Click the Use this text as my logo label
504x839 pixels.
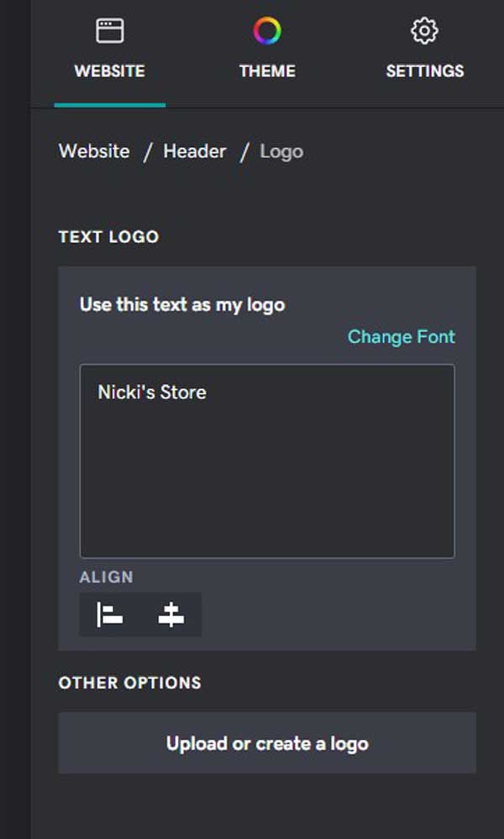pyautogui.click(x=182, y=304)
